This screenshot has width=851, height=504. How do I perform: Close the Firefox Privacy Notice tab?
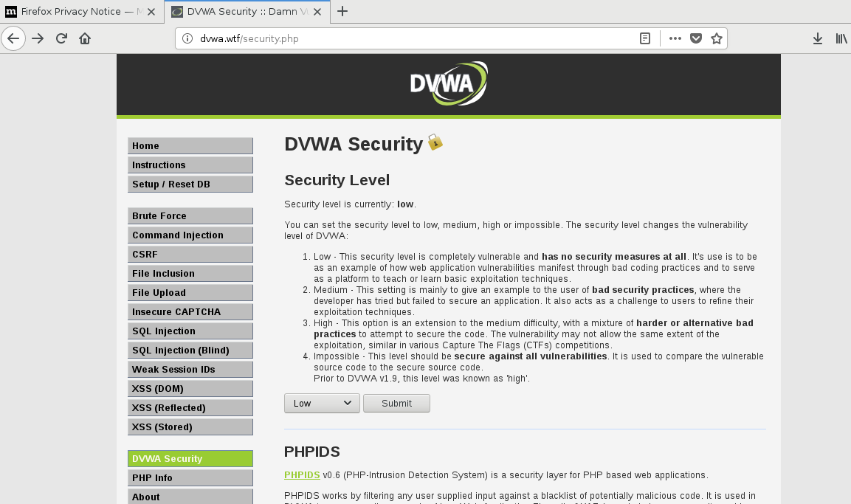tap(151, 11)
